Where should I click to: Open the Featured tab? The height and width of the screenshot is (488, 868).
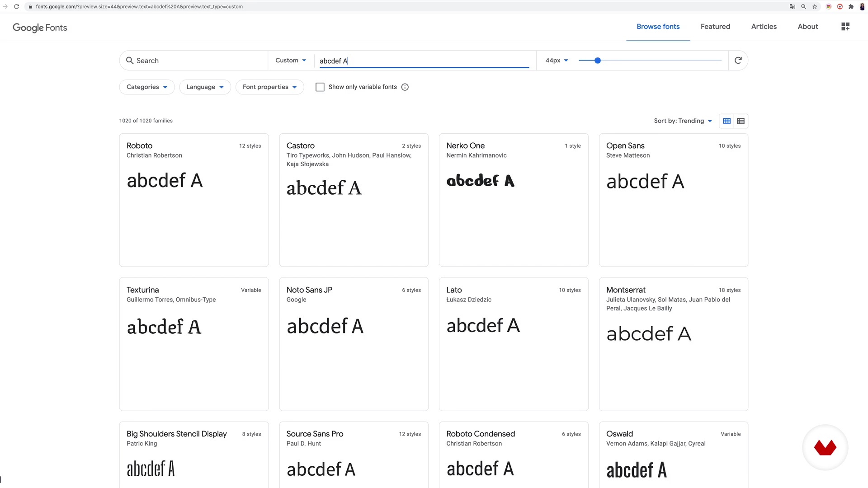click(715, 27)
